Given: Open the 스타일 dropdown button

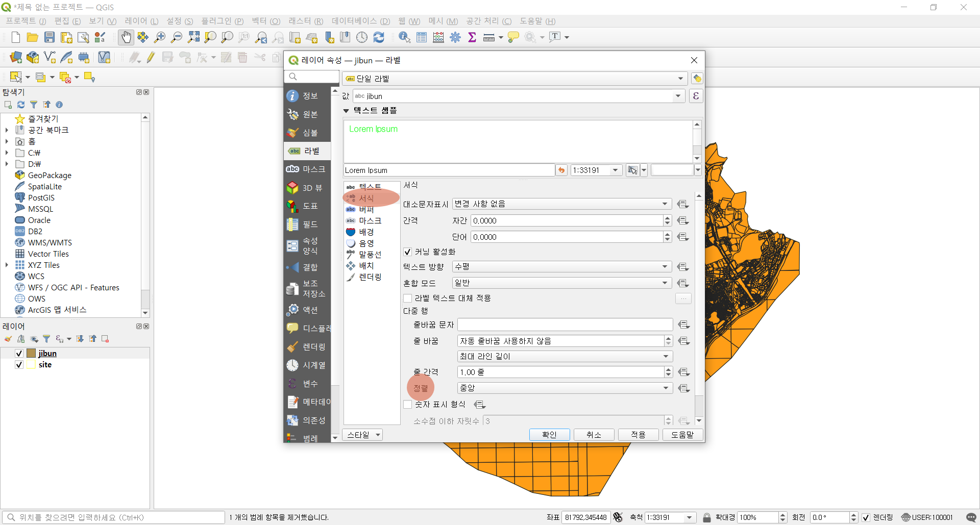Looking at the screenshot, I should tap(363, 435).
